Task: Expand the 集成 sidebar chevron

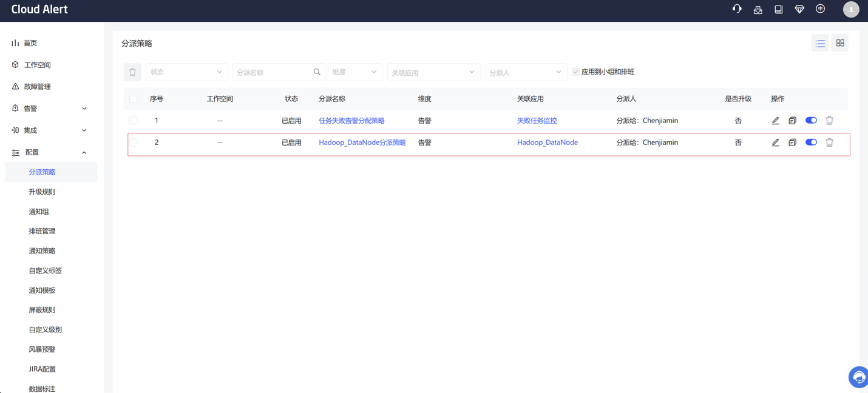Action: tap(84, 130)
